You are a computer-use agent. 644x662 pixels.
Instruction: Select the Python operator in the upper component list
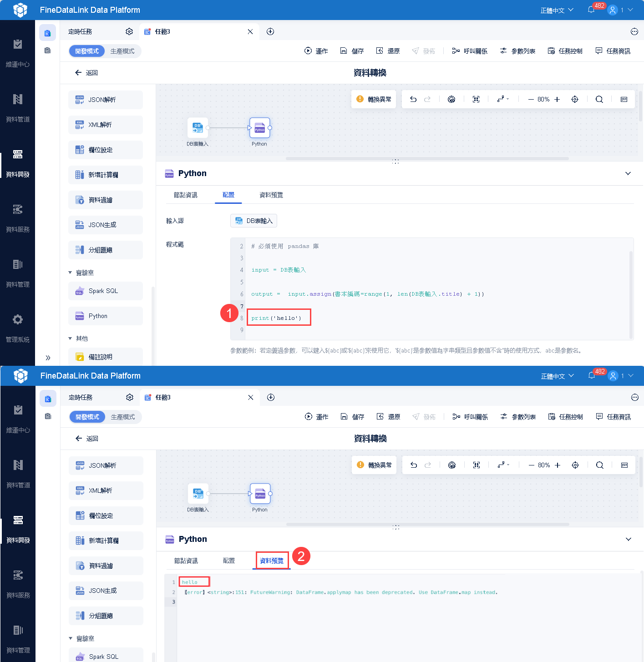[x=106, y=316]
